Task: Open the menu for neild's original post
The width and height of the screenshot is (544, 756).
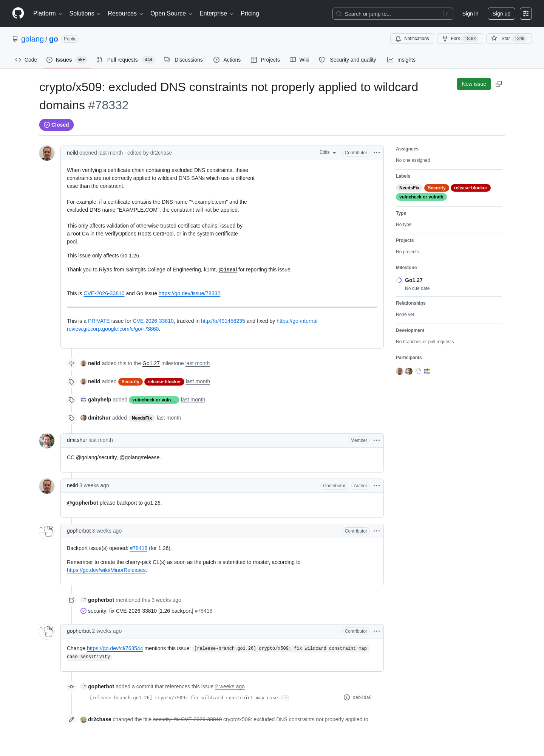Action: coord(377,153)
